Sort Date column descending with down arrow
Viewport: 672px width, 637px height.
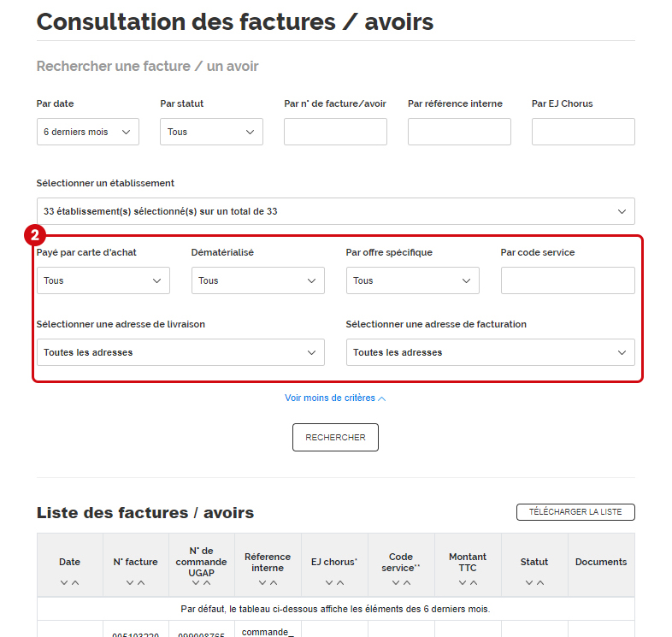64,583
